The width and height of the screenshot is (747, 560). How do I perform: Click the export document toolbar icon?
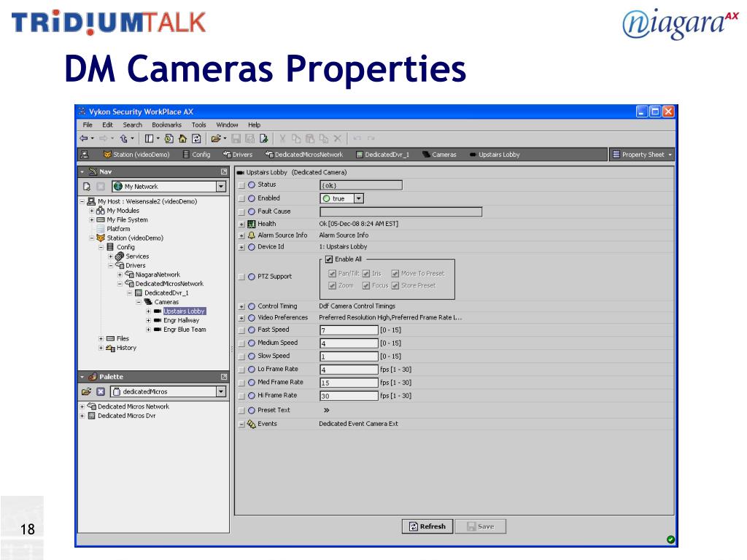263,139
